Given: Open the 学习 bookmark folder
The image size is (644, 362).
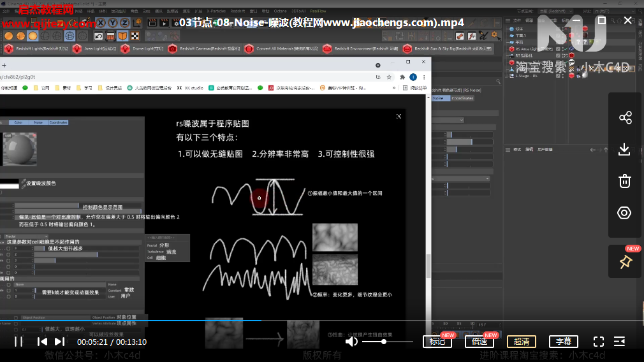Looking at the screenshot, I should tap(84, 88).
